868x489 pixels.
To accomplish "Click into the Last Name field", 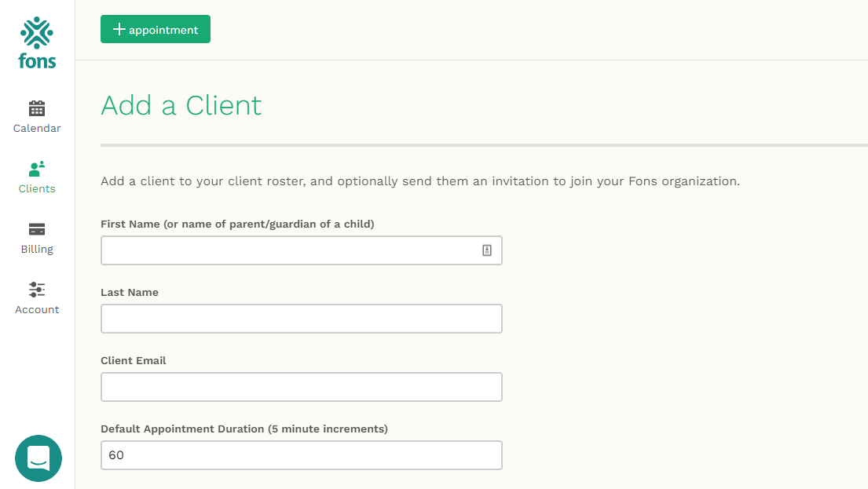I will (301, 319).
